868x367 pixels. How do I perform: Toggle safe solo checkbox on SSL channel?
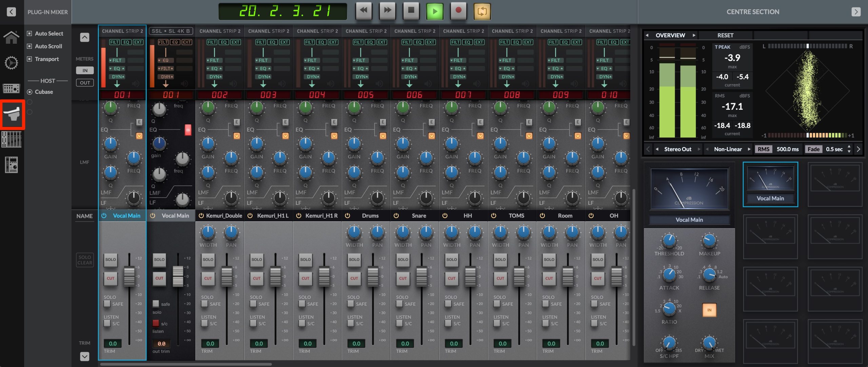[156, 304]
